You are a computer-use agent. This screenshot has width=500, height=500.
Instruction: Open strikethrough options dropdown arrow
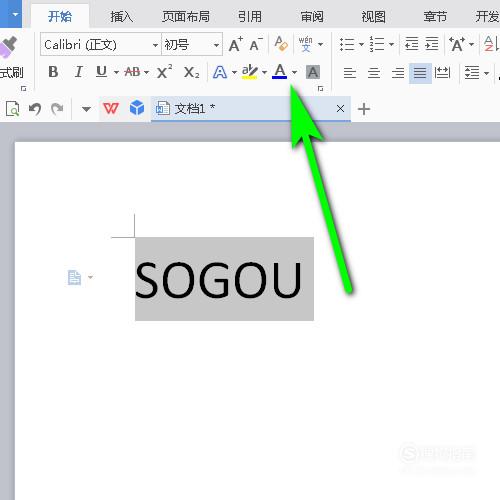(146, 72)
